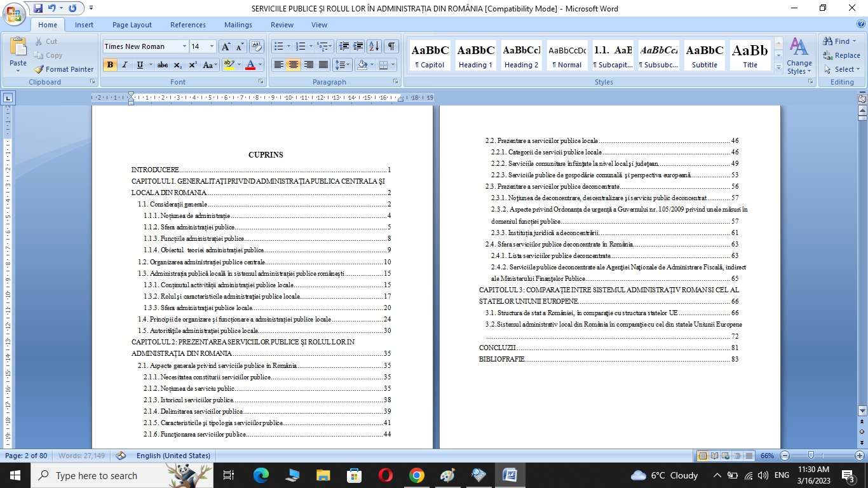Expand the bullets library dropdown arrow
868x488 pixels.
(288, 46)
